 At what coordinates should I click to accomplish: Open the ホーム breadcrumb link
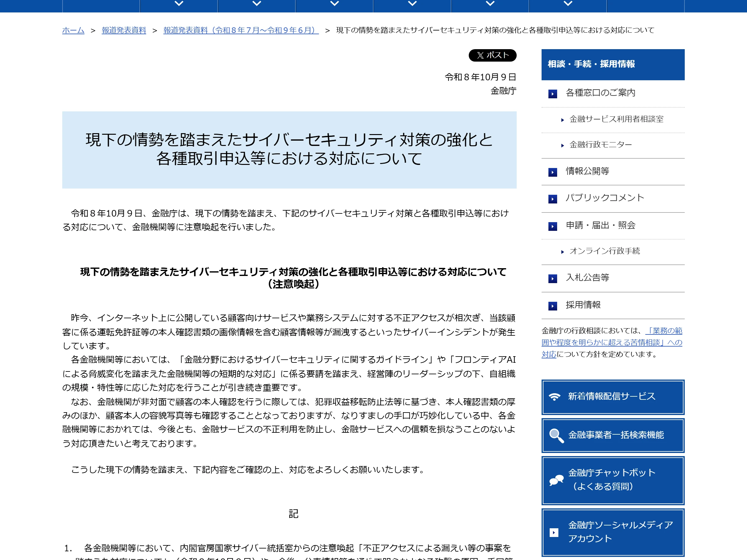tap(73, 30)
